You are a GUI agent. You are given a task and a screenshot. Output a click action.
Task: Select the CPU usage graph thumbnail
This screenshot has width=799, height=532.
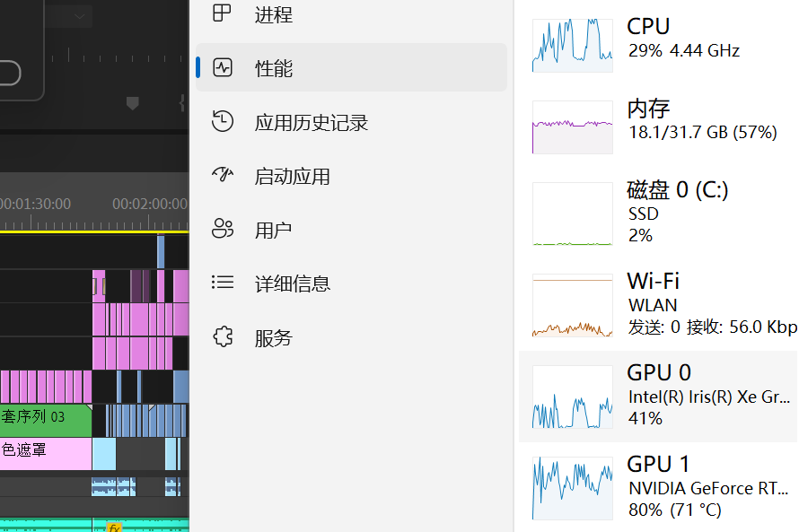(x=572, y=46)
